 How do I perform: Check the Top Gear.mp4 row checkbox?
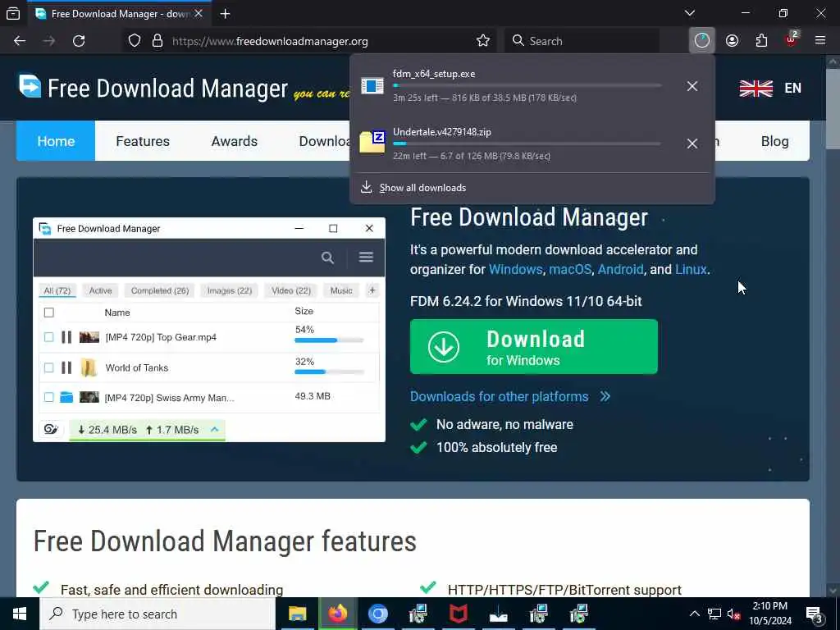48,337
